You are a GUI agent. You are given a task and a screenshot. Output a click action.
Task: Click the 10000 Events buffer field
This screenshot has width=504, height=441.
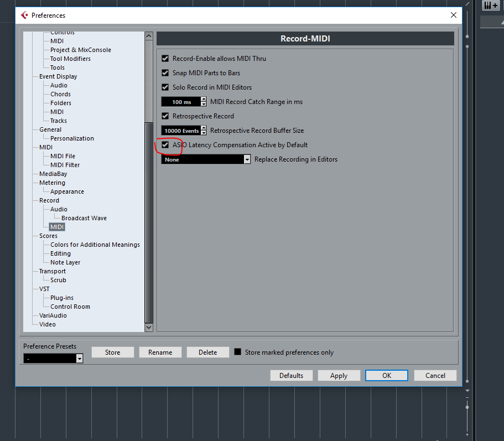181,131
